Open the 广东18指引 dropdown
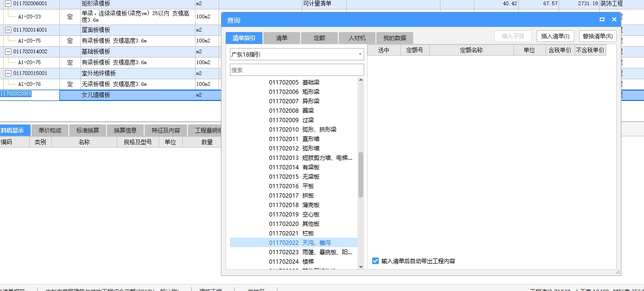Screen dimensions: 644x291 (x=297, y=54)
